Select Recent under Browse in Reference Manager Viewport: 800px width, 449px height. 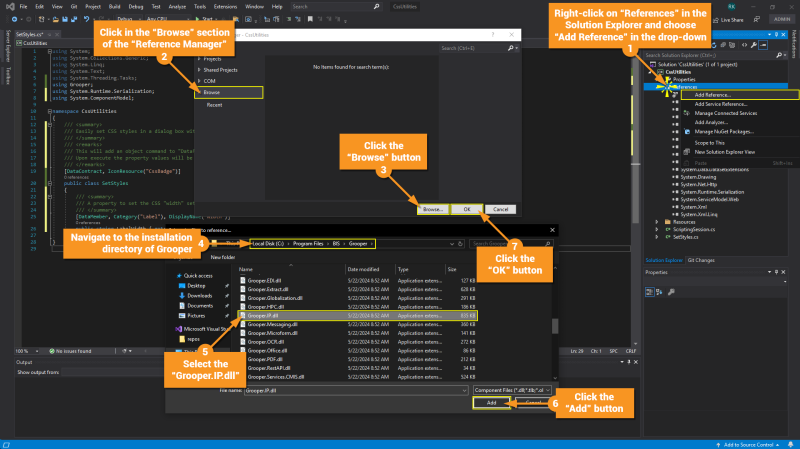[214, 105]
